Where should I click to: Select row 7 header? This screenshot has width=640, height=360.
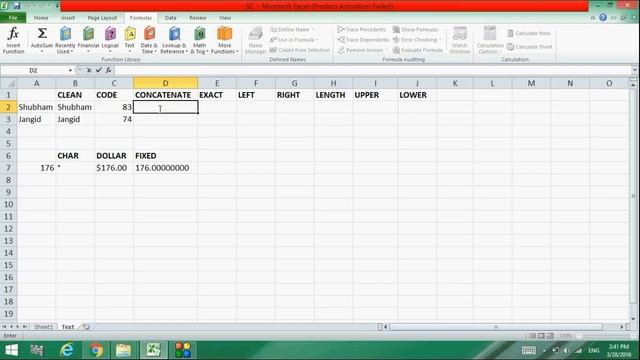(x=8, y=168)
